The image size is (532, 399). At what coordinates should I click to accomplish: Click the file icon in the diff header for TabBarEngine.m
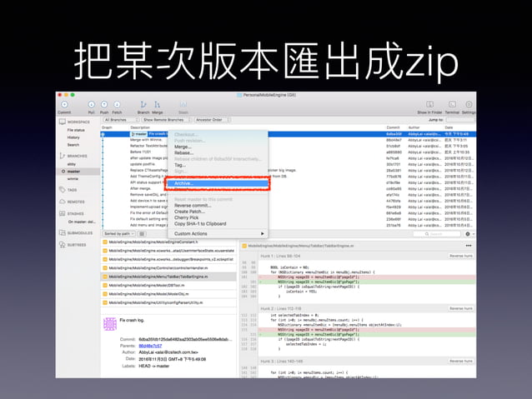tap(244, 246)
